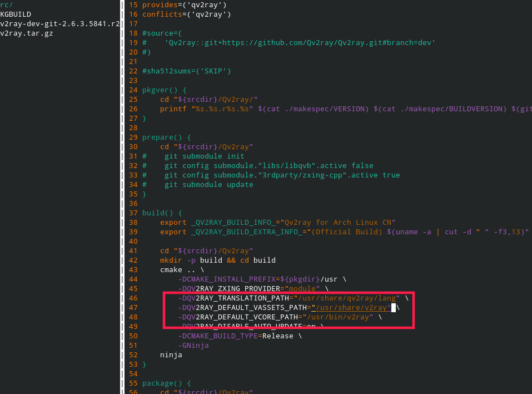Select v2ray.tar.gz in the file list
This screenshot has height=394, width=532.
coord(27,33)
